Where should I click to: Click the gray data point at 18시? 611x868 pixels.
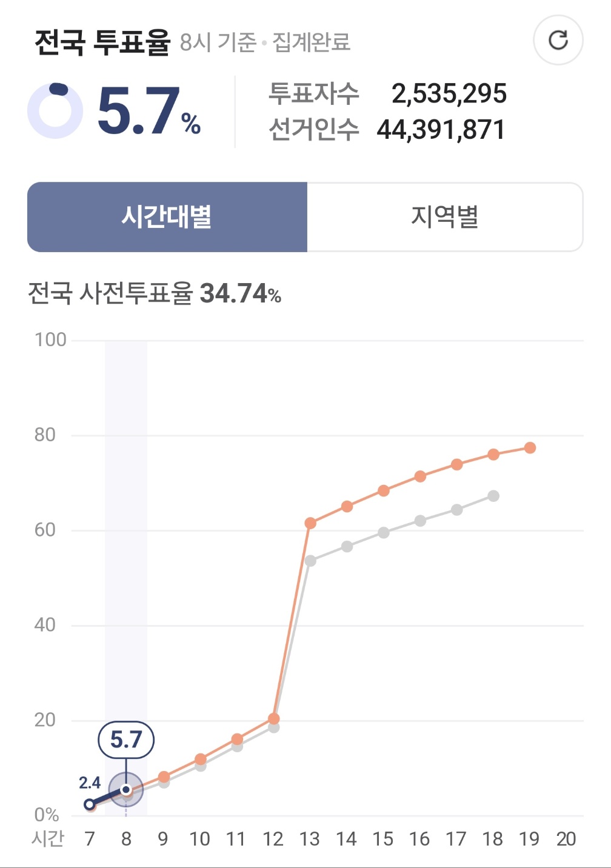(x=493, y=496)
